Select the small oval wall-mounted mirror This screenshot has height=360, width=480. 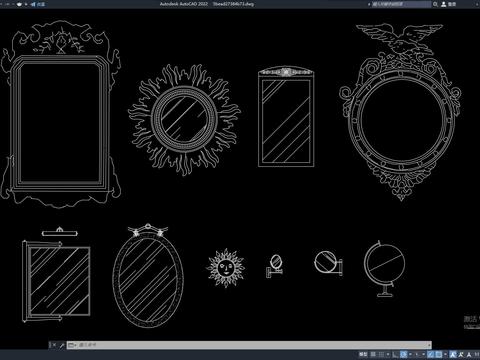point(275,266)
